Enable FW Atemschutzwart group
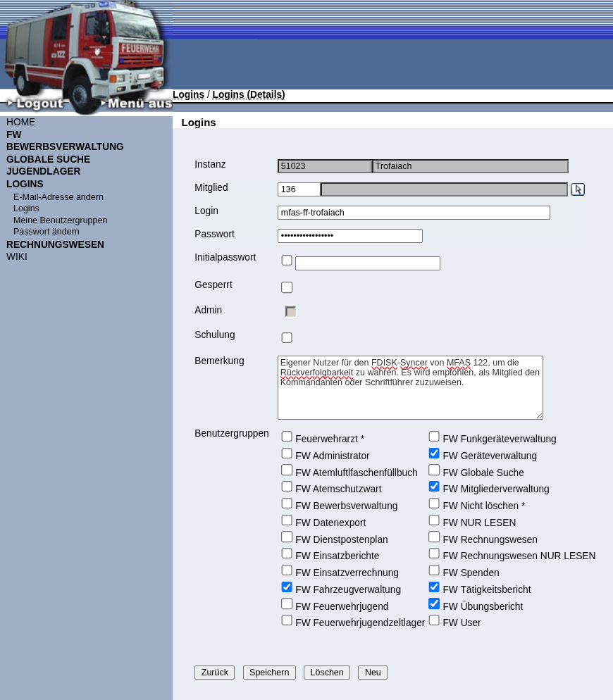This screenshot has width=613, height=700. 287,486
